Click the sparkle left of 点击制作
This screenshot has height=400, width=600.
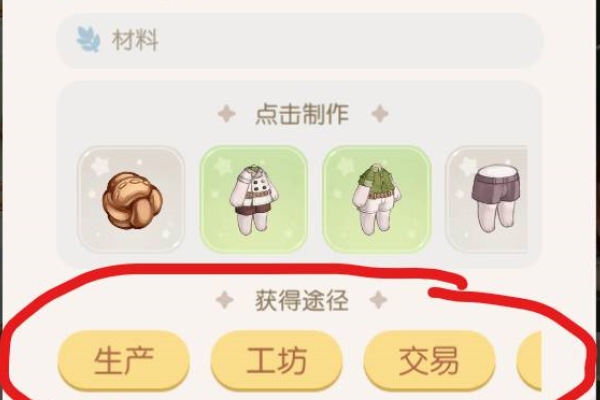[x=227, y=114]
